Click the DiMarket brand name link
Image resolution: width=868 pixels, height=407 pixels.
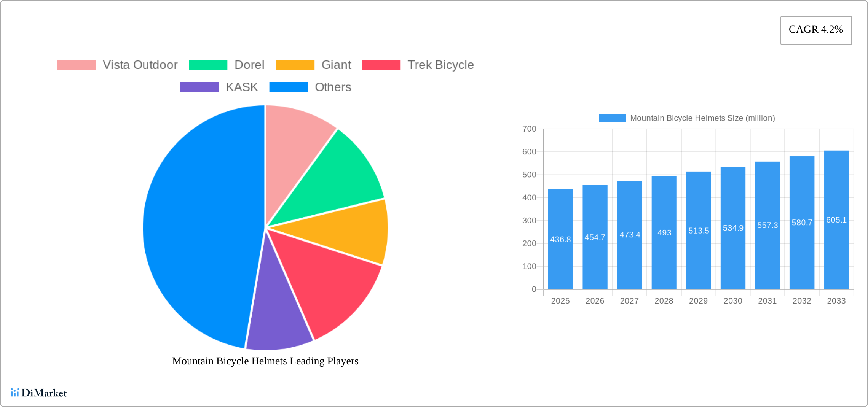coord(45,393)
